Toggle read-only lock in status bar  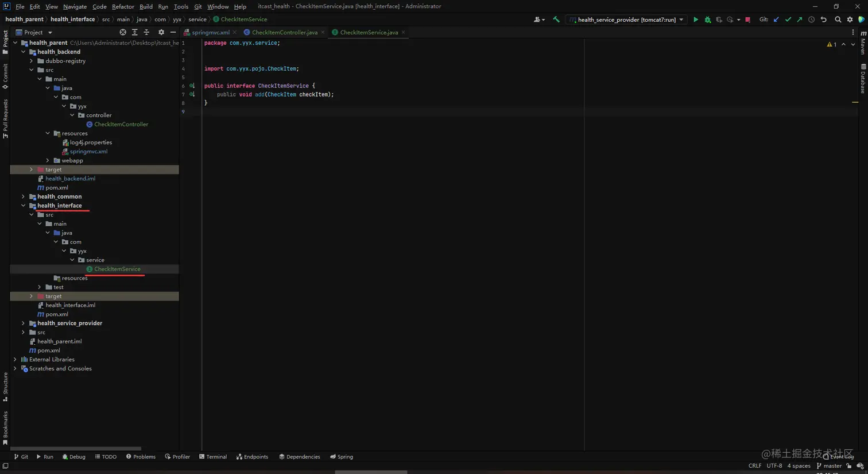[x=849, y=466]
